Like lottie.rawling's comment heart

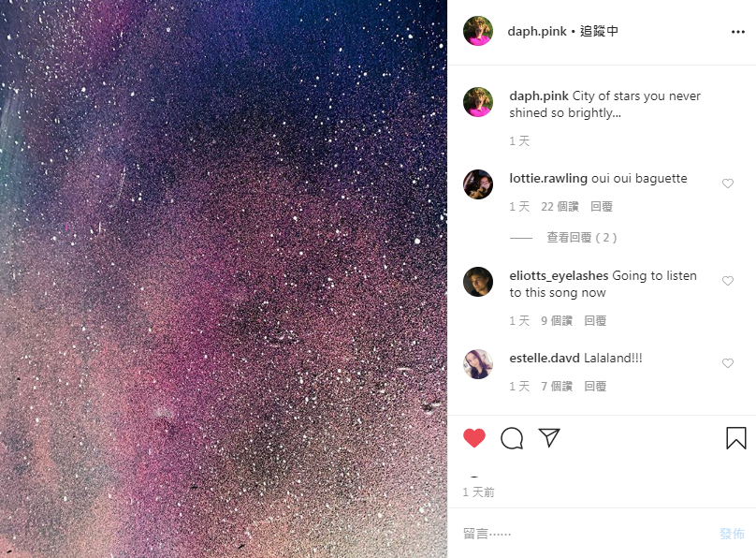(728, 184)
